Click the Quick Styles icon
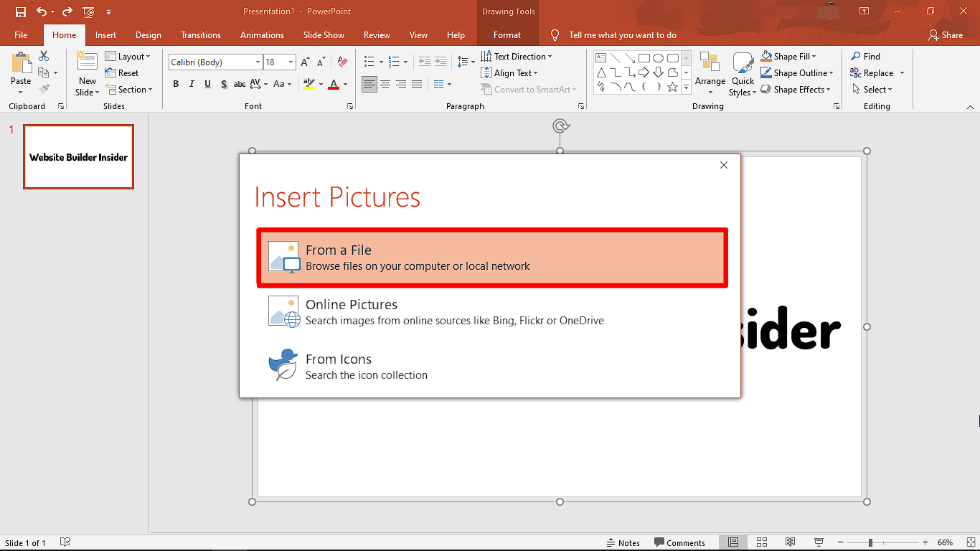This screenshot has height=551, width=980. pos(743,72)
